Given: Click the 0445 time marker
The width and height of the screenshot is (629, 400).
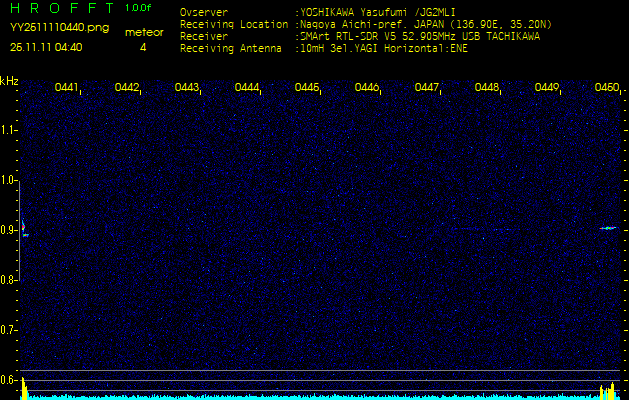Looking at the screenshot, I should tap(307, 88).
